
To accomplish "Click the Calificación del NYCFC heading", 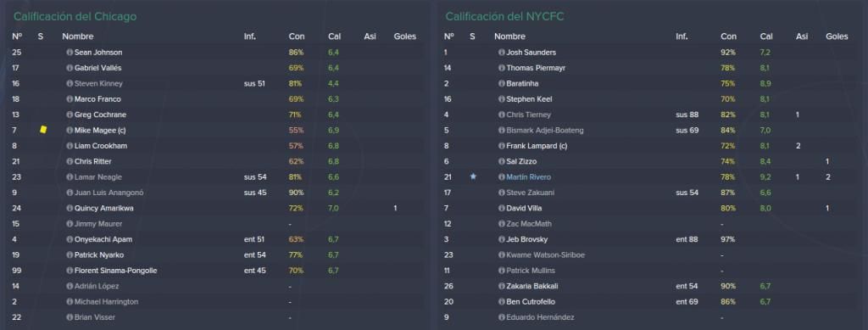I will click(x=504, y=17).
